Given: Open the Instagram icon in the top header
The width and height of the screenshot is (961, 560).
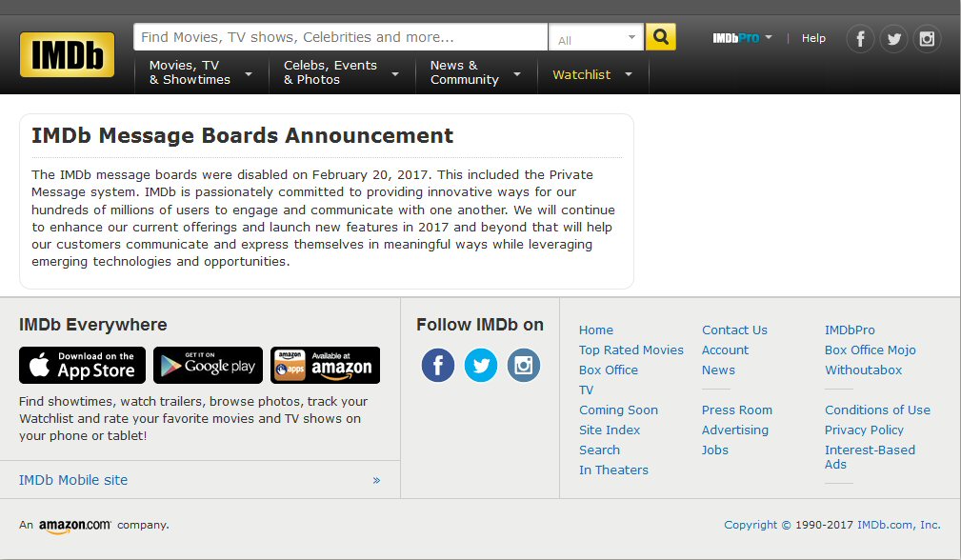Looking at the screenshot, I should tap(927, 38).
